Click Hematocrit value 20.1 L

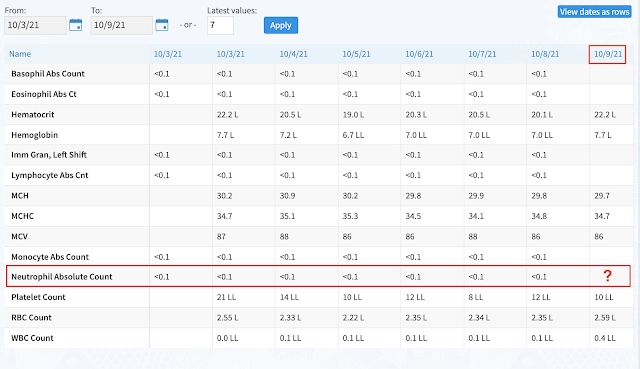(542, 115)
